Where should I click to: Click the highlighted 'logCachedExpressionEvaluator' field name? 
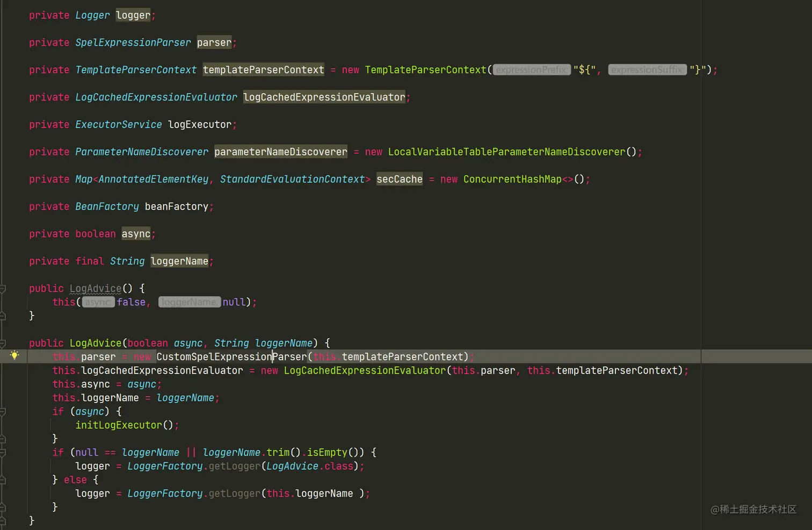tap(324, 97)
